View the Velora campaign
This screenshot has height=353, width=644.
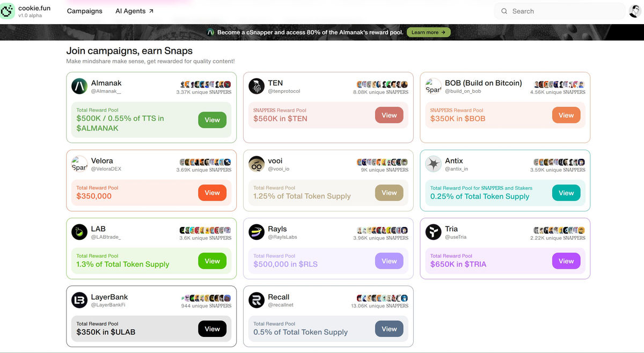212,193
